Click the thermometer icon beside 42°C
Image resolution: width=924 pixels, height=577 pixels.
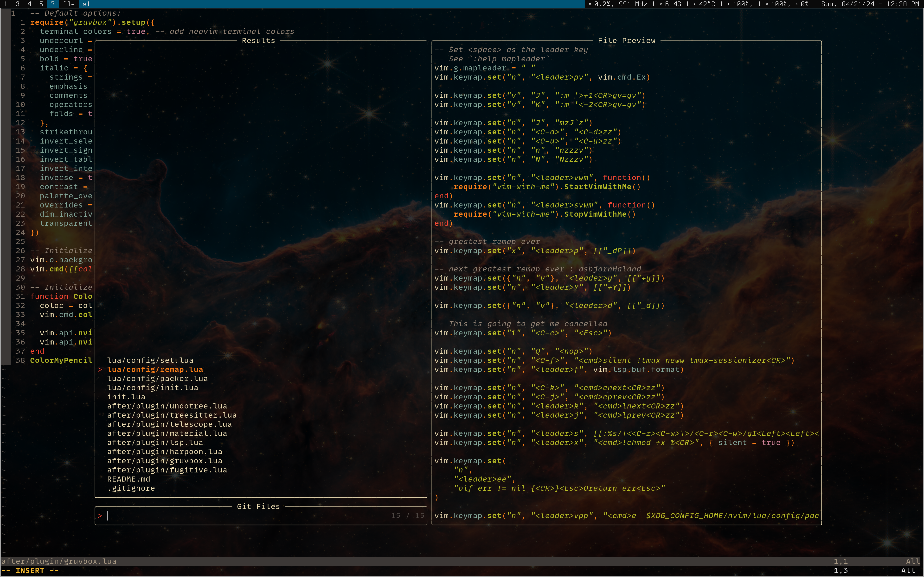694,4
